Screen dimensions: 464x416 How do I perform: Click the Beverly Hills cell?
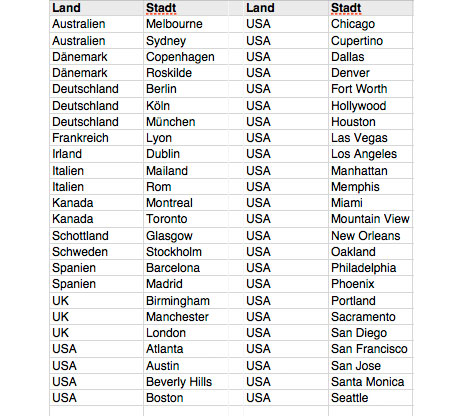[186, 382]
